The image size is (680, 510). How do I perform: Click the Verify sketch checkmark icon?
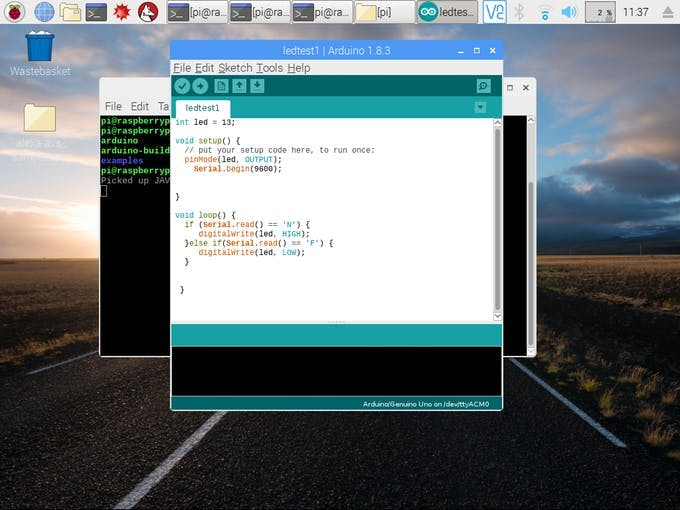(x=182, y=86)
